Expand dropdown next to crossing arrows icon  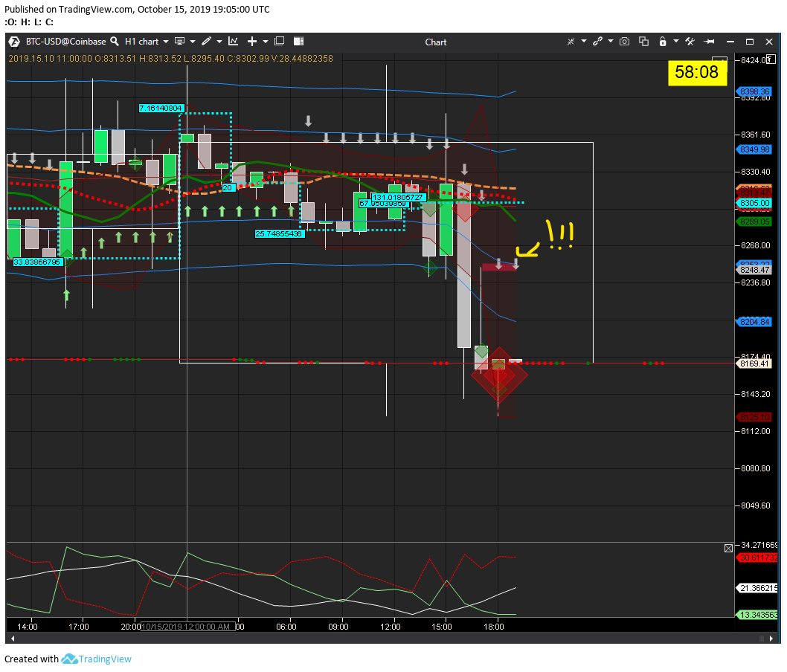point(584,41)
